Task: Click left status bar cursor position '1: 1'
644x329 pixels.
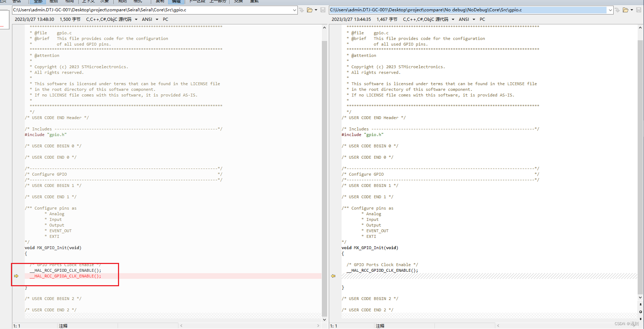Action: [x=17, y=326]
